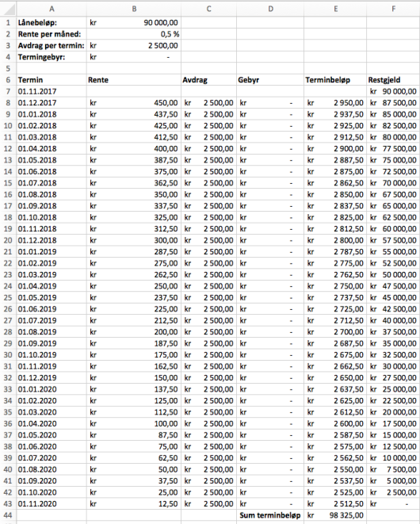Click the monthly interest rate cell 0,5 %
This screenshot has height=524, width=420.
(x=134, y=34)
